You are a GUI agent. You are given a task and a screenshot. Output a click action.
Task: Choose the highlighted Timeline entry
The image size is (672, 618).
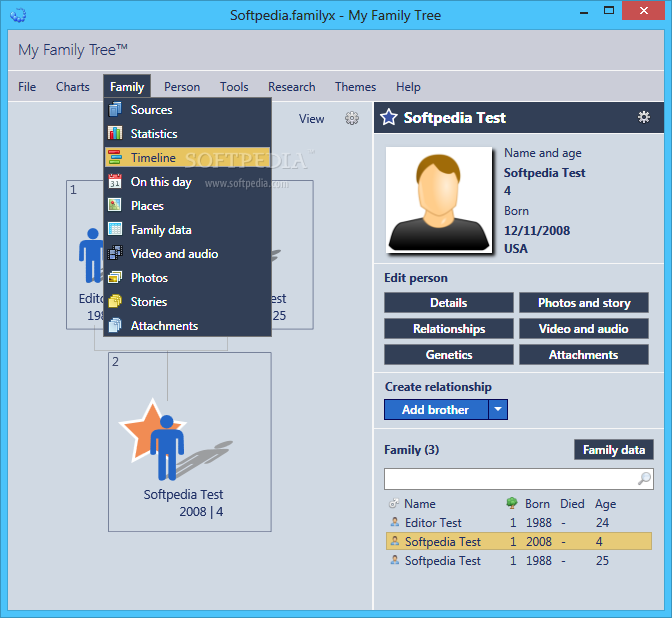(188, 158)
